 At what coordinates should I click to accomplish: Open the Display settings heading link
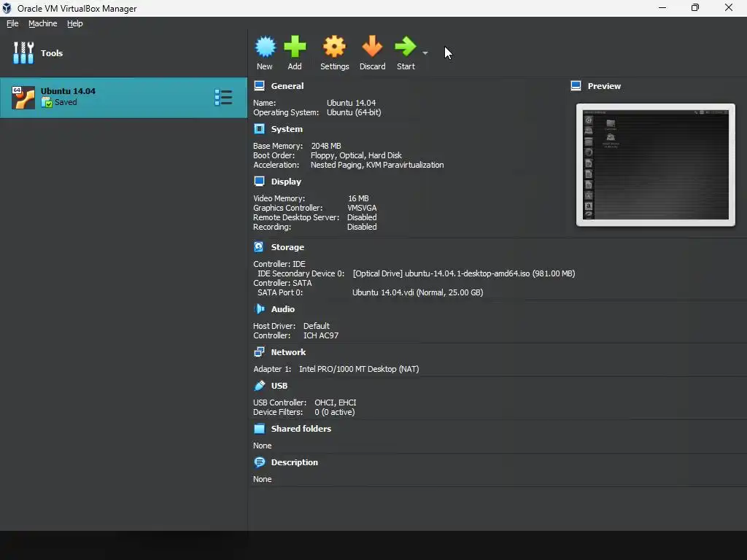(x=286, y=182)
